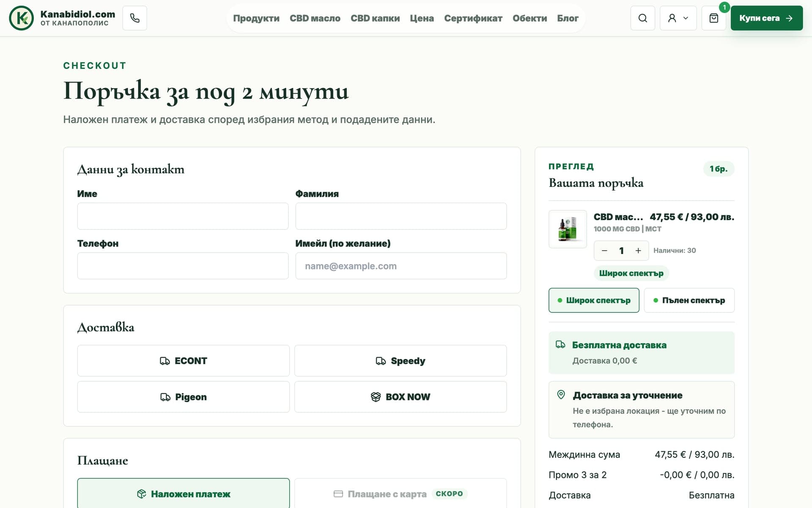The image size is (812, 508).
Task: Open the Блог menu item
Action: (568, 18)
